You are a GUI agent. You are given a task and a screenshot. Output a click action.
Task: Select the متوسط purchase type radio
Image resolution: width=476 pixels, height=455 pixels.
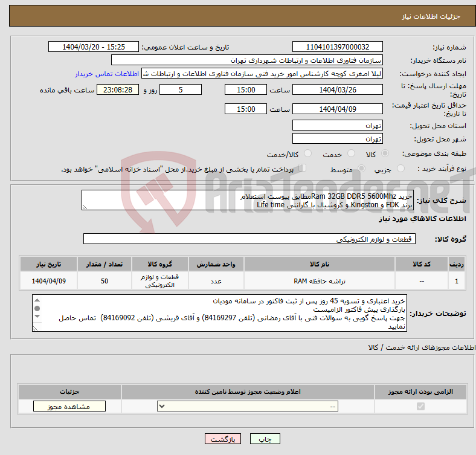(x=362, y=168)
